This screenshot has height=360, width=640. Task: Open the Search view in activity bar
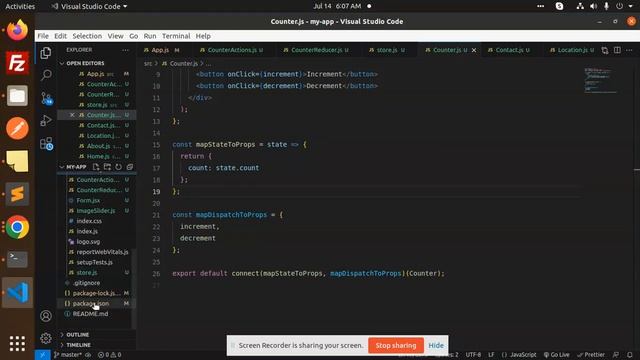coord(46,75)
